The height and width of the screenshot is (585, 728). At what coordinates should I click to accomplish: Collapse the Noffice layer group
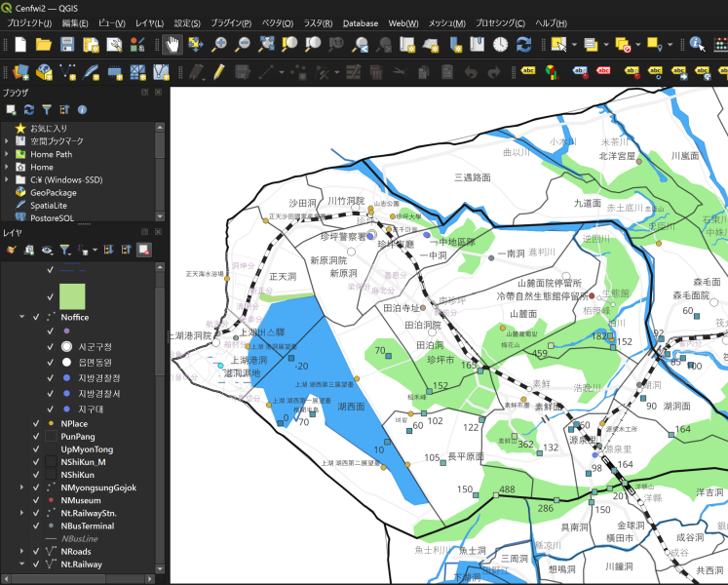tap(21, 317)
